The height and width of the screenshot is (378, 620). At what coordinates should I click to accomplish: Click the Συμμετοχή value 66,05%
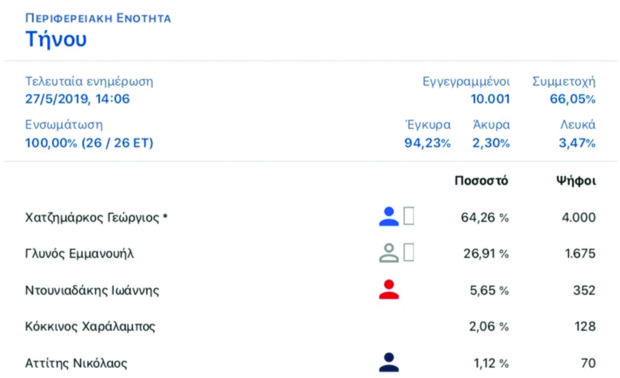[573, 99]
